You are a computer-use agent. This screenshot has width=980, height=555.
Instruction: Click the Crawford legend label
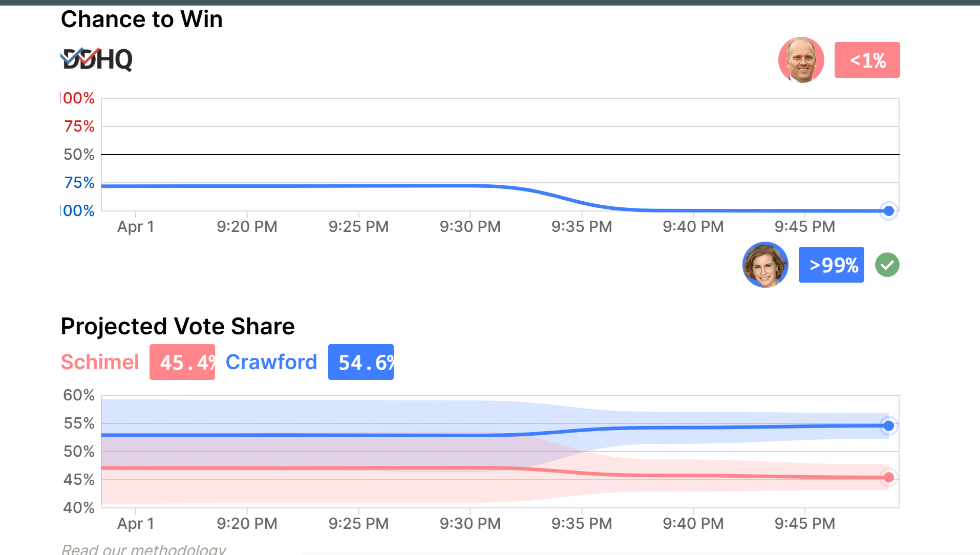tap(271, 362)
